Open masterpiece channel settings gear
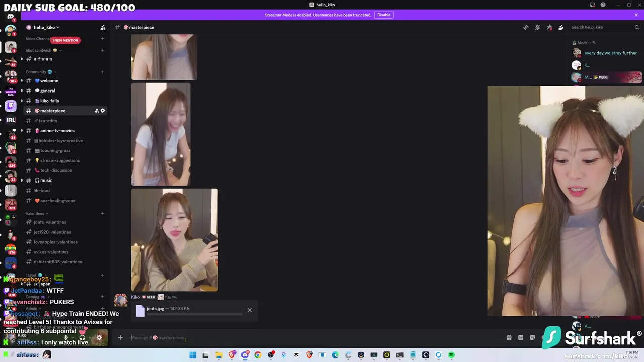644x362 pixels. tap(103, 111)
